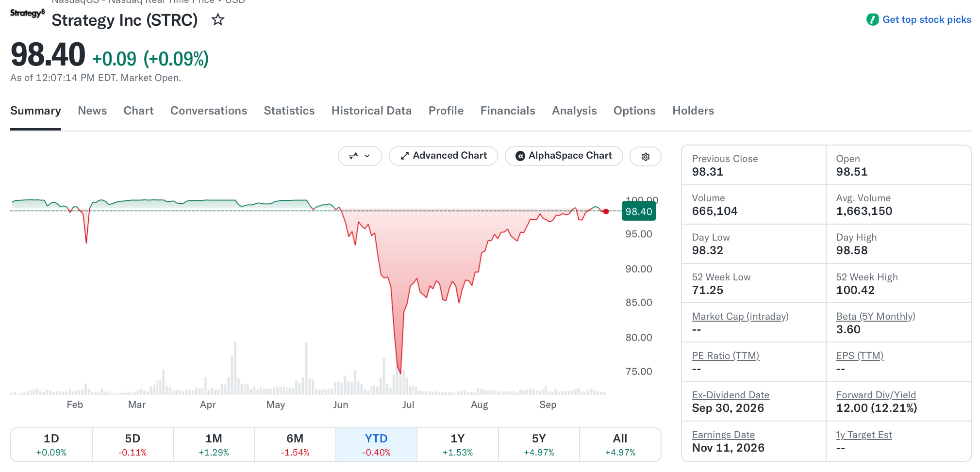Open chart settings gear icon

[x=645, y=156]
